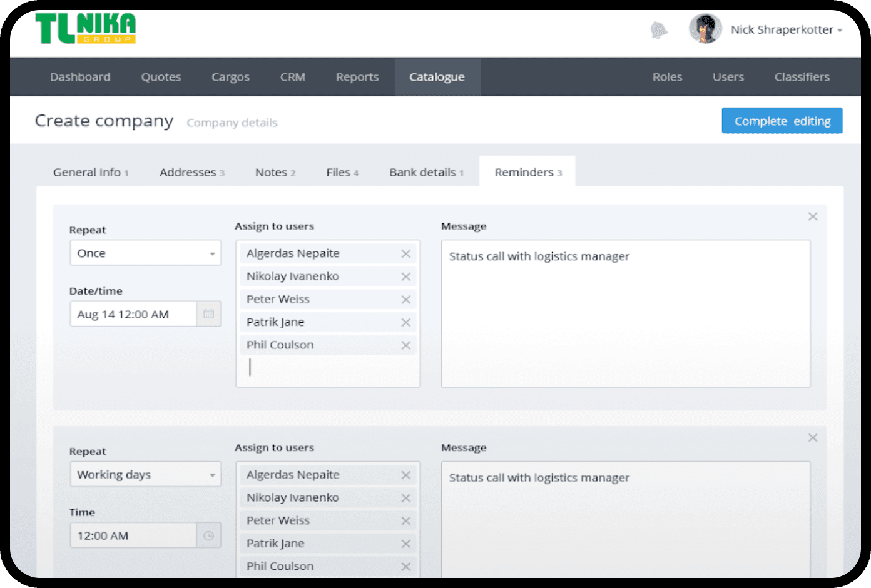Remove Phil Coulson from Working days reminder
Image resolution: width=871 pixels, height=588 pixels.
pyautogui.click(x=405, y=566)
